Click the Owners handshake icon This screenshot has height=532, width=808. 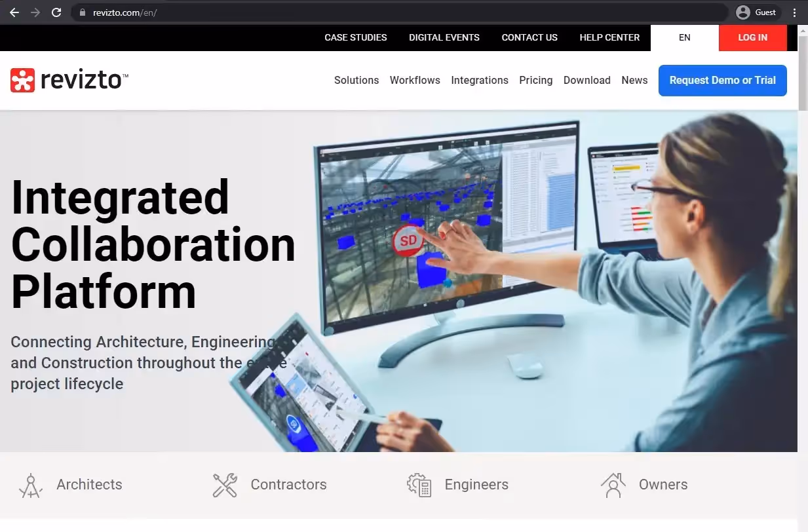(x=613, y=485)
